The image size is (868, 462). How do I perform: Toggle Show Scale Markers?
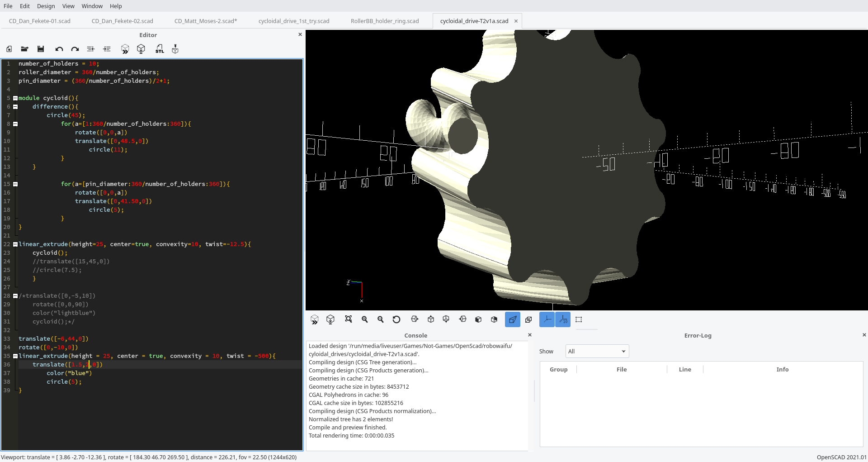[x=563, y=319]
